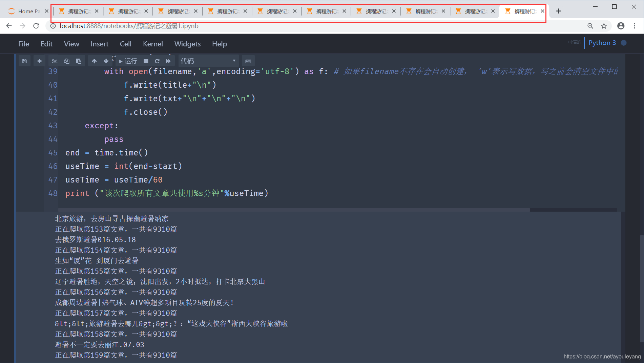Viewport: 644px width, 363px height.
Task: Open the 代码 cell type dropdown
Action: tap(208, 61)
